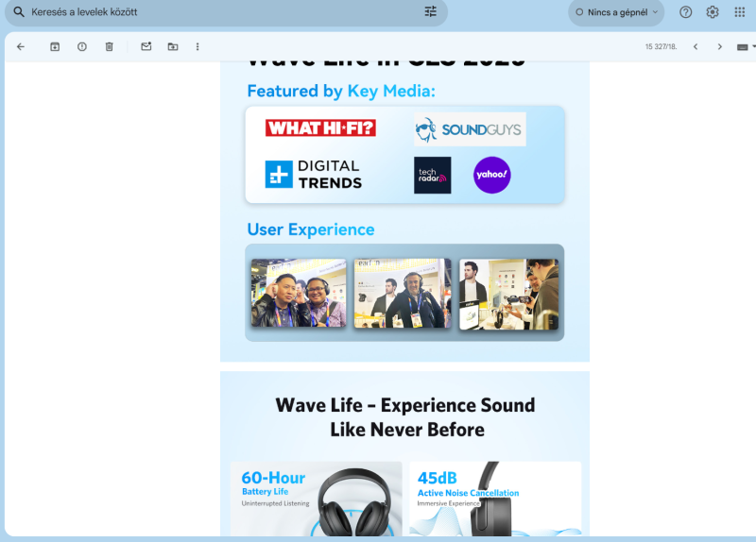Report this email as spam
The image size is (756, 542).
pyautogui.click(x=82, y=46)
